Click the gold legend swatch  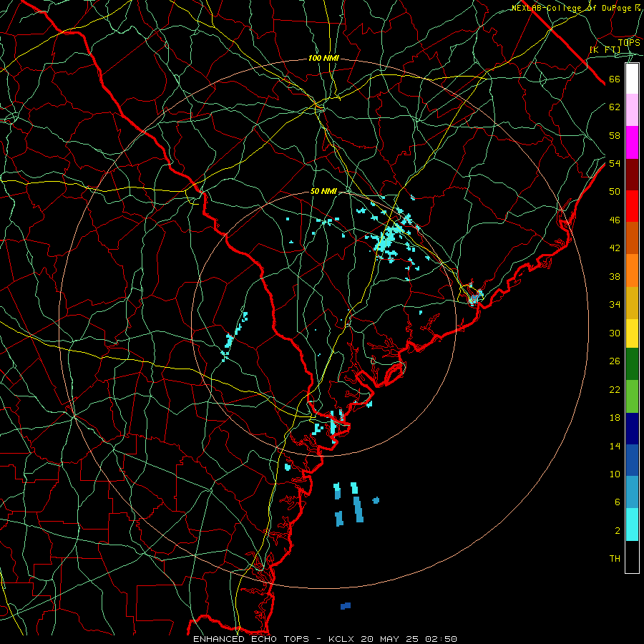click(632, 303)
